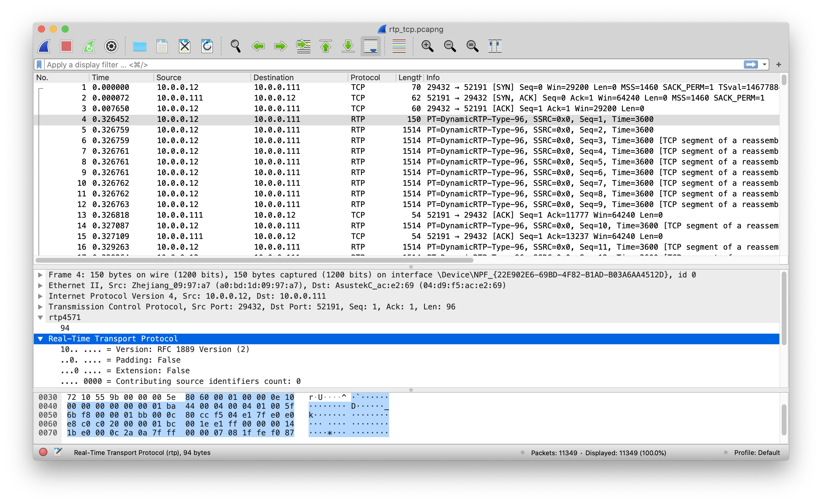Open capture options gear icon
The width and height of the screenshot is (822, 504).
111,46
